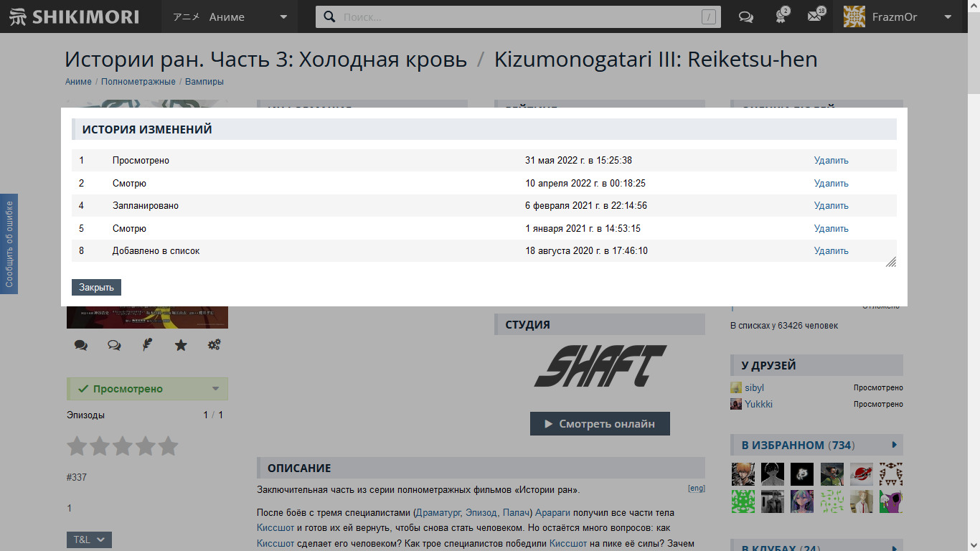Close the history dialog with Закрыть button
The image size is (980, 551).
pyautogui.click(x=97, y=287)
